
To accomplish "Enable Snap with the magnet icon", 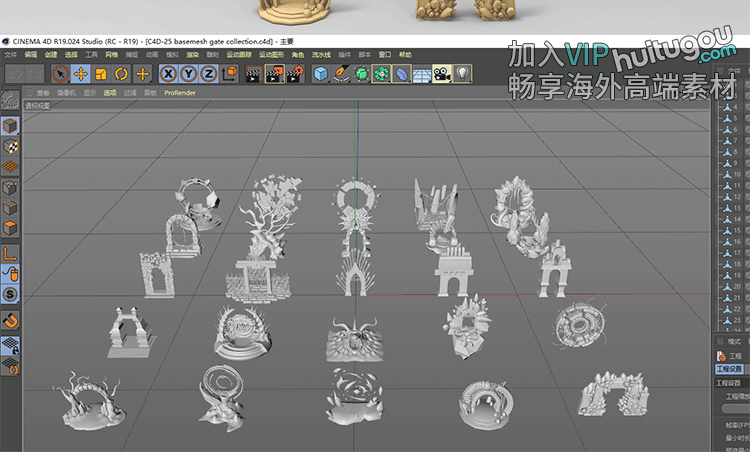I will pos(10,320).
